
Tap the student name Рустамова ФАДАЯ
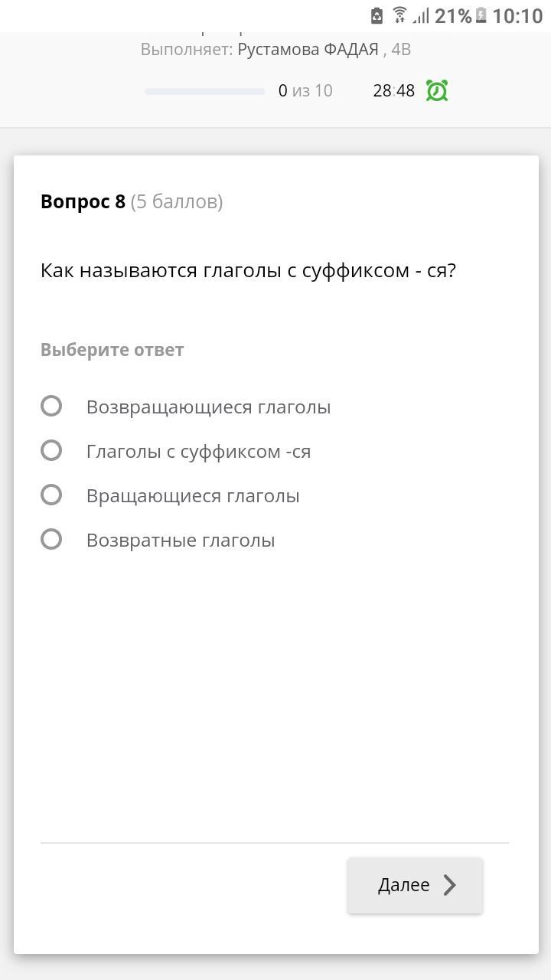(x=308, y=50)
